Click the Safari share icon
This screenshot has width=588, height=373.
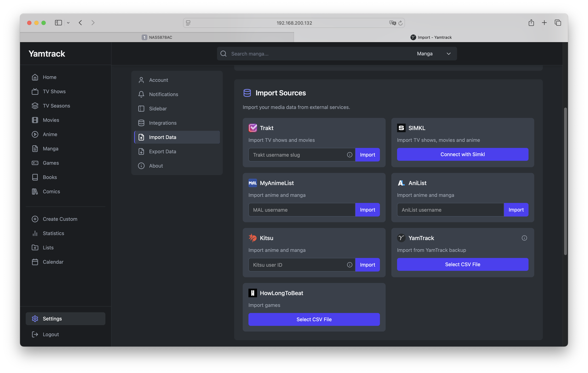pos(531,23)
